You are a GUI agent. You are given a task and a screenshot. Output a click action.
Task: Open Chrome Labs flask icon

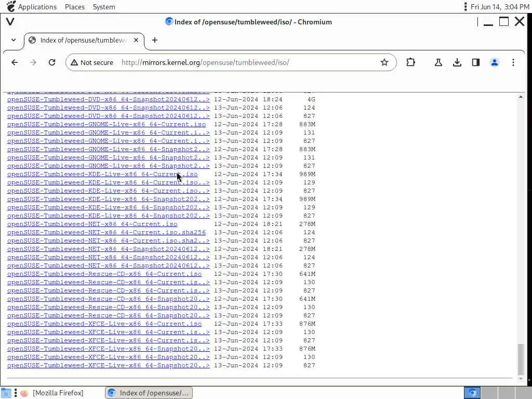(x=438, y=62)
